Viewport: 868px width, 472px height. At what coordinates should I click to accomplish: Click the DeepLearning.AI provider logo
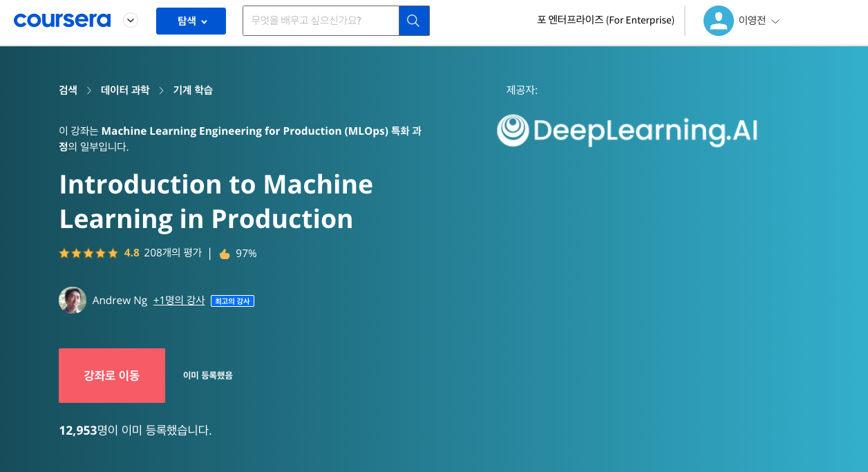click(627, 131)
